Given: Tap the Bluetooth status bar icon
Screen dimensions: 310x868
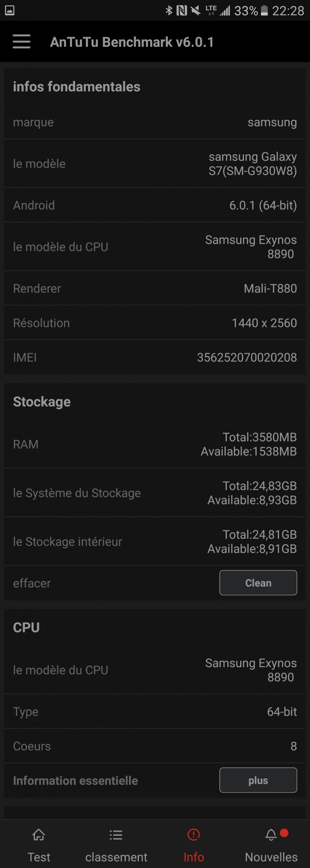Looking at the screenshot, I should click(x=169, y=11).
